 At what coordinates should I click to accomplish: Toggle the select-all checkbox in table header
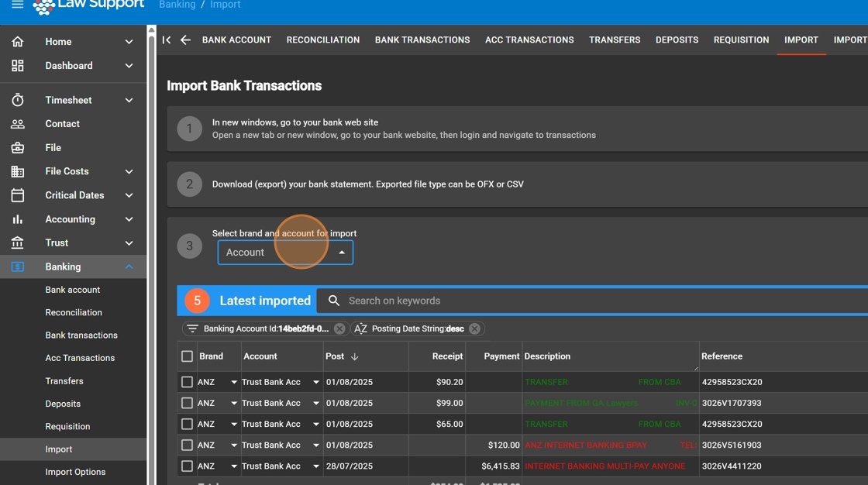[187, 356]
